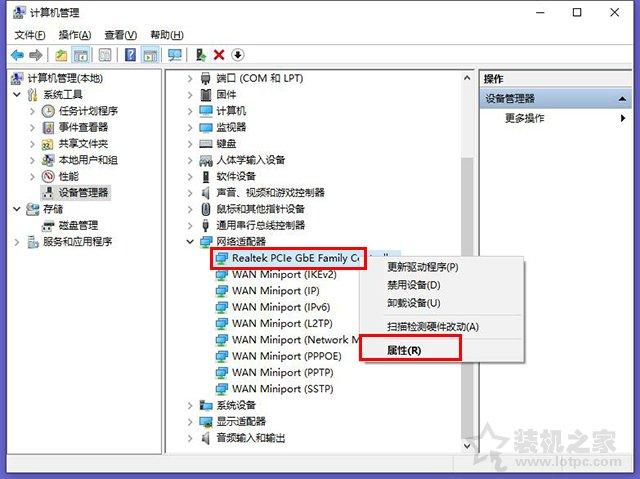Screen dimensions: 640x479
Task: Select WAN Miniport (L2TP) adapter
Action: (282, 324)
